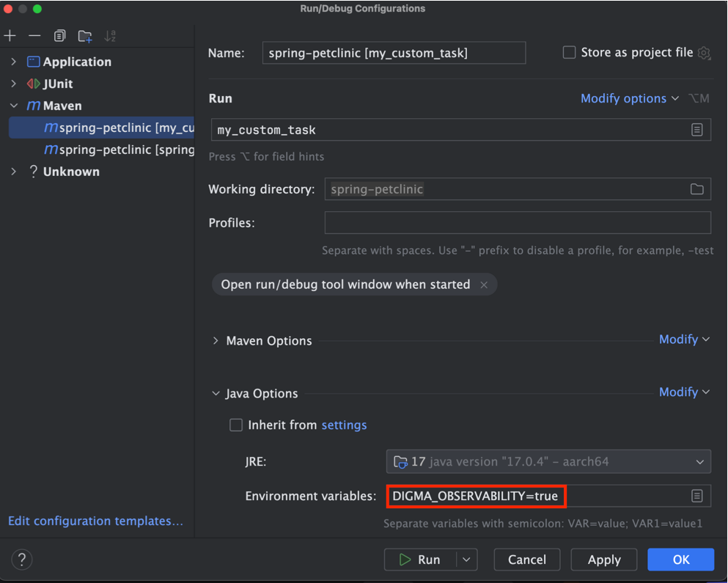
Task: Click the new folder icon in toolbar
Action: coord(85,36)
